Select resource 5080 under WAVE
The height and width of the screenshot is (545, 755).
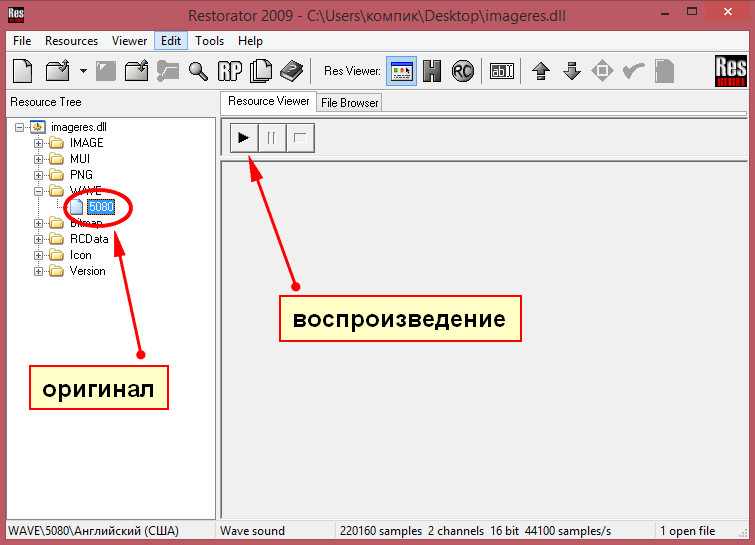pos(101,207)
